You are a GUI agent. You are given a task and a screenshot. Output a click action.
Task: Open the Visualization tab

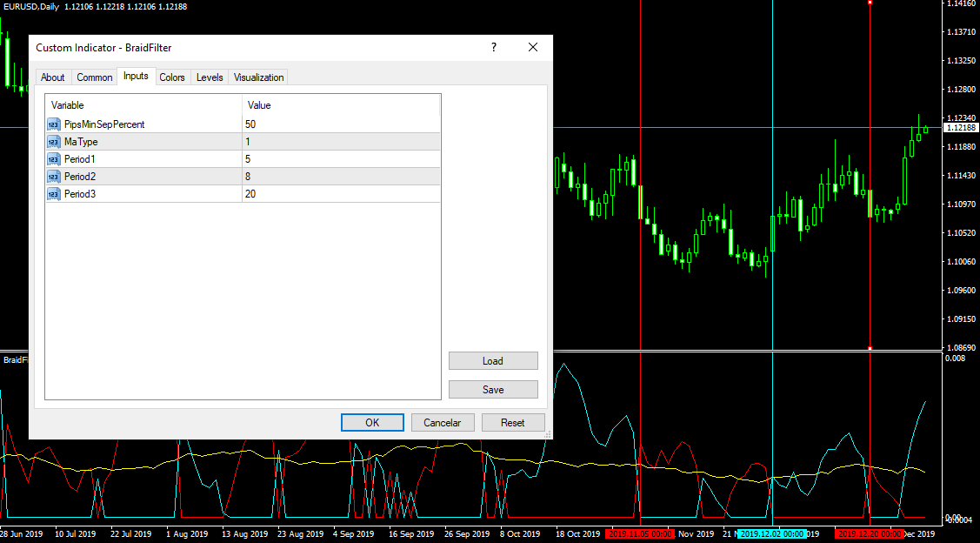(259, 77)
